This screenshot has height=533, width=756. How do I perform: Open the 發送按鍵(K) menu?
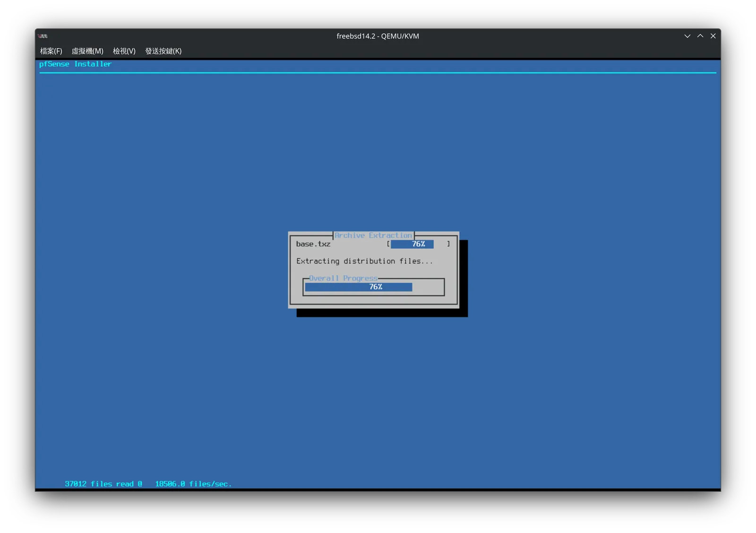tap(163, 51)
